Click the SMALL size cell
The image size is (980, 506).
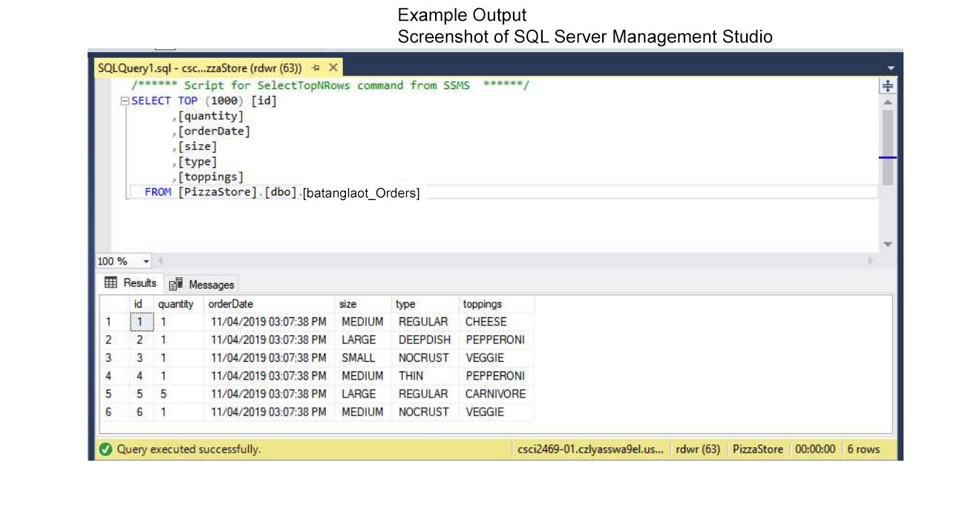pyautogui.click(x=363, y=357)
